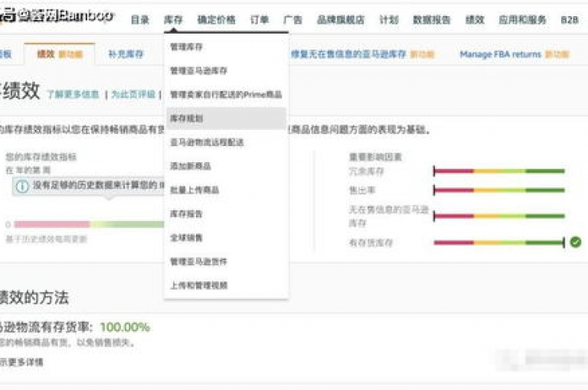Image resolution: width=588 pixels, height=390 pixels.
Task: Click the inventory performance score bar
Action: [x=89, y=224]
